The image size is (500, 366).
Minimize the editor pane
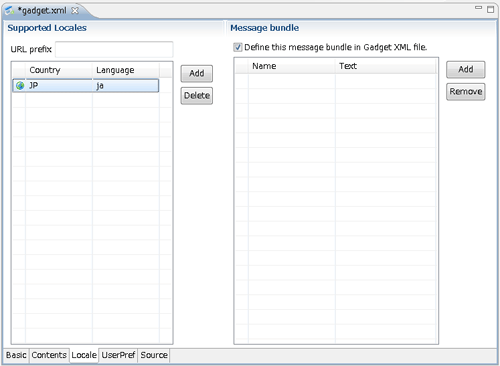tap(478, 8)
